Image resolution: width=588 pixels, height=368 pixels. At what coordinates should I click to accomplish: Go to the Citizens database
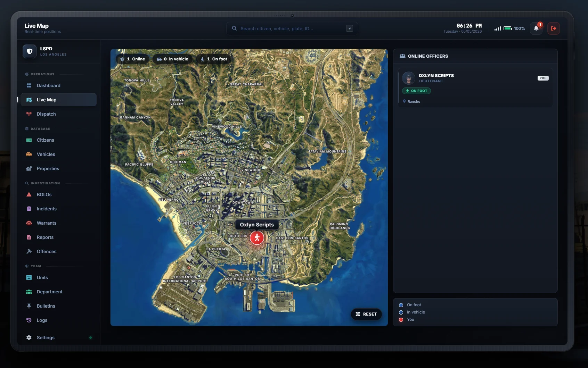[x=58, y=140]
